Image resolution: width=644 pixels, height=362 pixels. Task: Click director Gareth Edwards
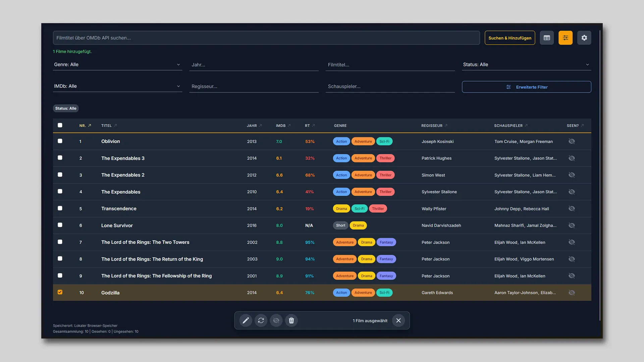(437, 293)
